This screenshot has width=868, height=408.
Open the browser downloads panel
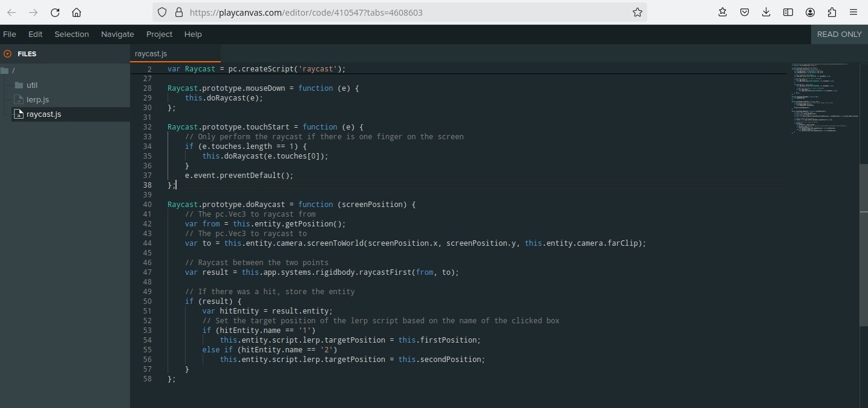coord(766,12)
